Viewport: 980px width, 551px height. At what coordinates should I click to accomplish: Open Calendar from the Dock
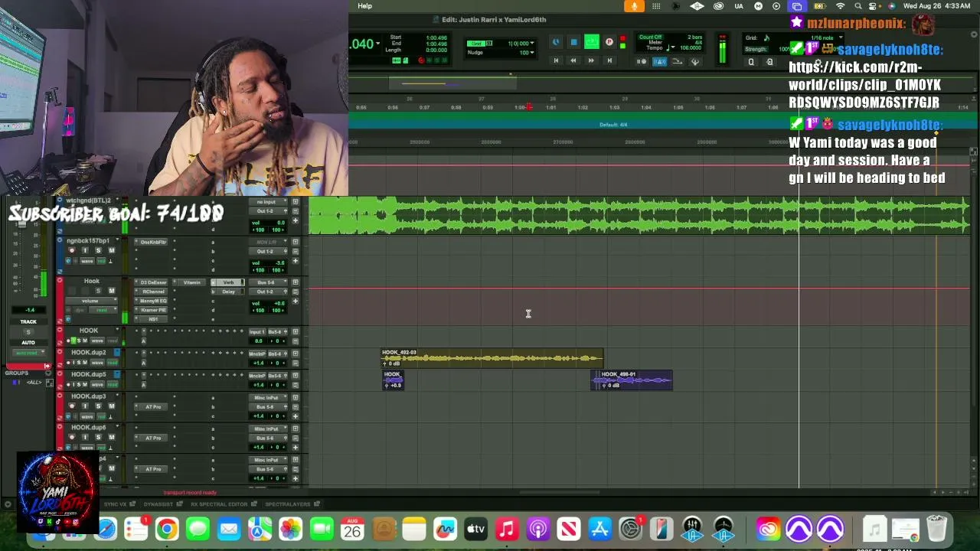tap(352, 529)
